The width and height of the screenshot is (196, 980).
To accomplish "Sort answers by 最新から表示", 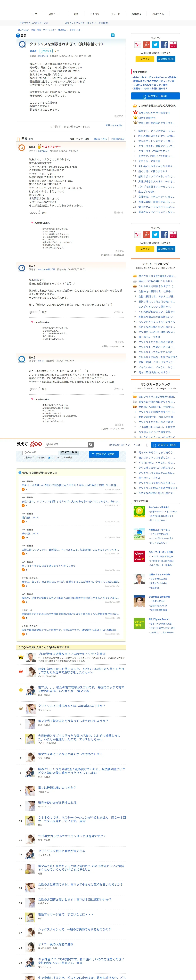I will pos(100,139).
